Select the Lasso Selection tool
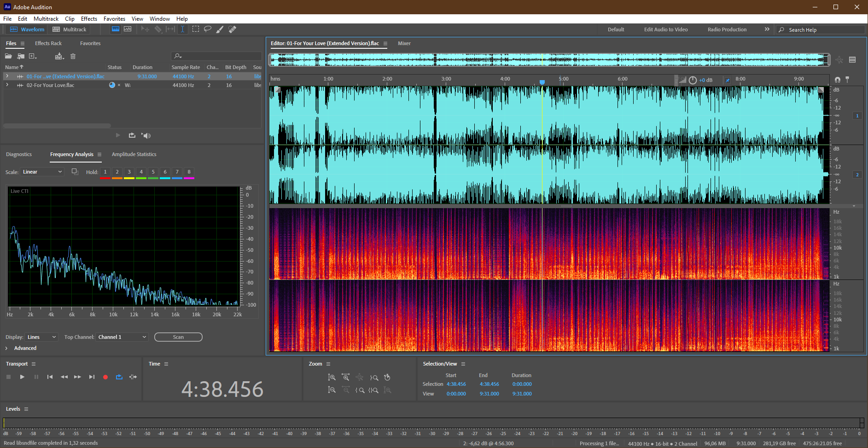 point(208,29)
